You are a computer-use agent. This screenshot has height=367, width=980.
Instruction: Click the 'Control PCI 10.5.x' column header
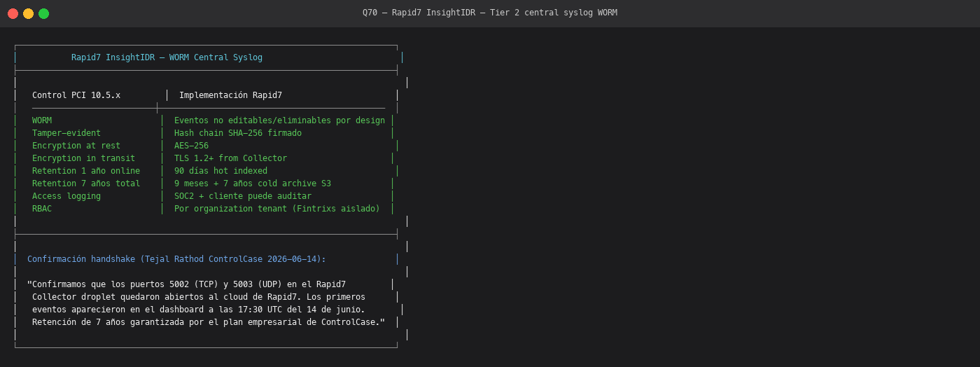coord(76,95)
